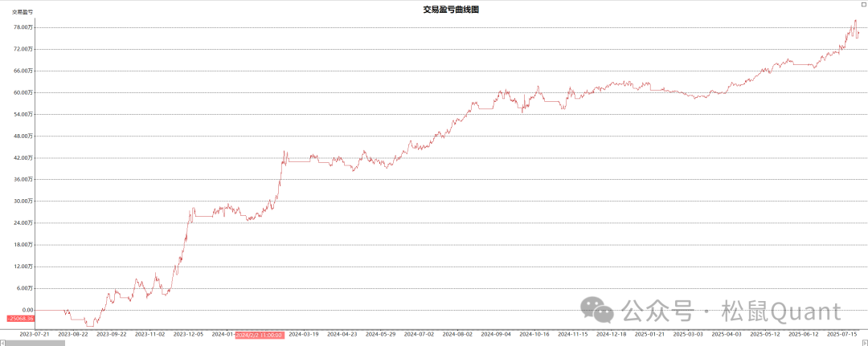Click the curve's highest peak near 2025-07-15
The width and height of the screenshot is (868, 346).
point(854,21)
